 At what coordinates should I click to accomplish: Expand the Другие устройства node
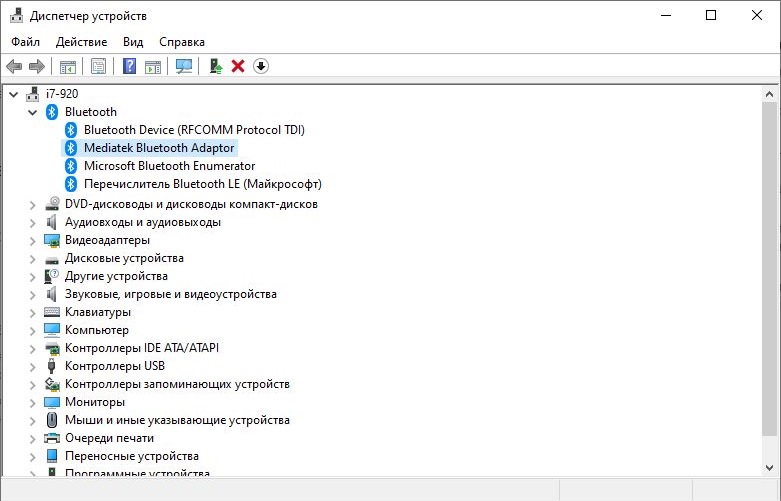32,277
